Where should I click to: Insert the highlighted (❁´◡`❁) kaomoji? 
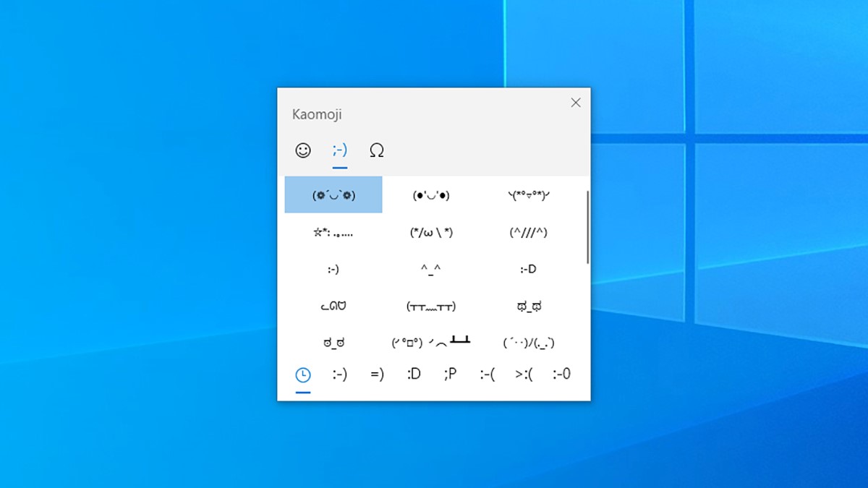click(x=333, y=194)
